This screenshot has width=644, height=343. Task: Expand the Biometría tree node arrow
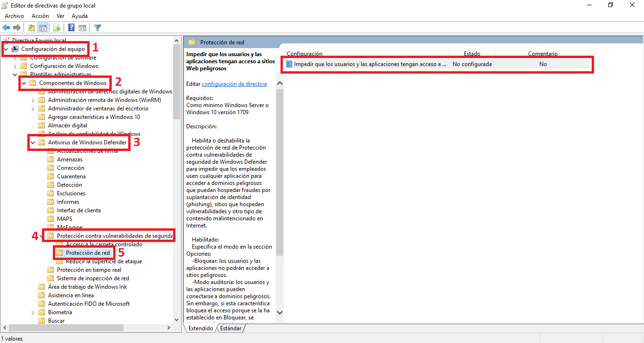click(x=33, y=312)
